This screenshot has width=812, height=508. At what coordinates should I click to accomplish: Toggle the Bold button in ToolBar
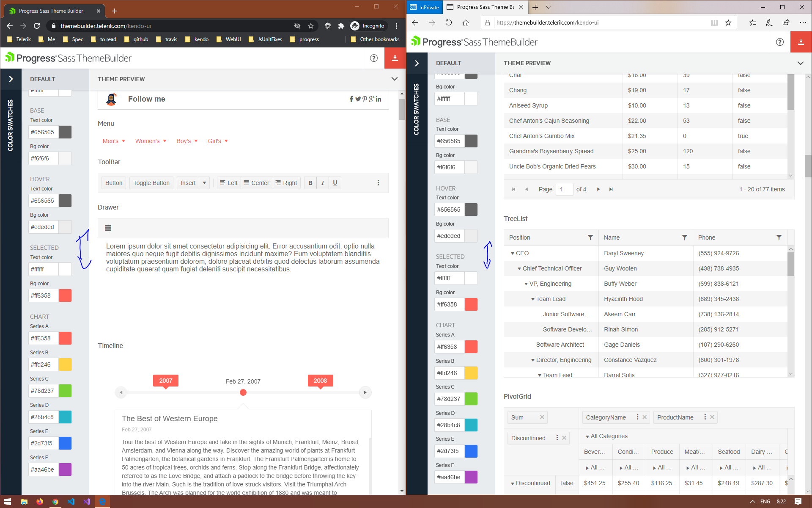pyautogui.click(x=310, y=183)
